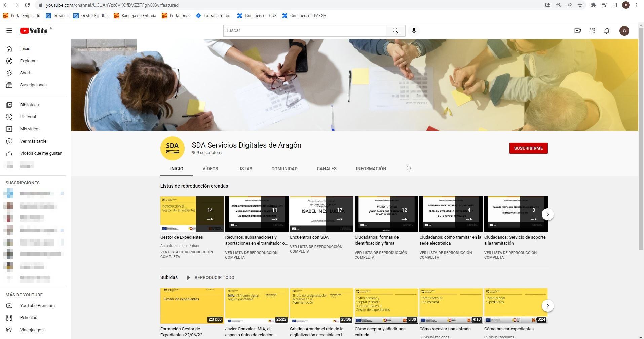Play the Formación Gestor de Expedientes video thumbnail
Viewport: 644px width, 339px height.
coord(192,306)
